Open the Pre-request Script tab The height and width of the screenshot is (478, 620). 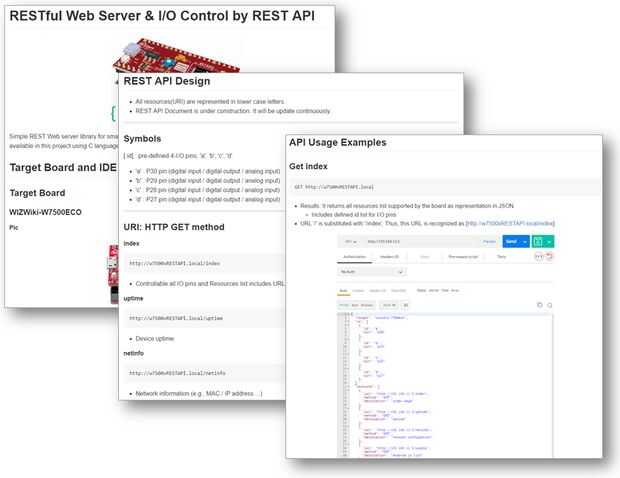(x=463, y=257)
